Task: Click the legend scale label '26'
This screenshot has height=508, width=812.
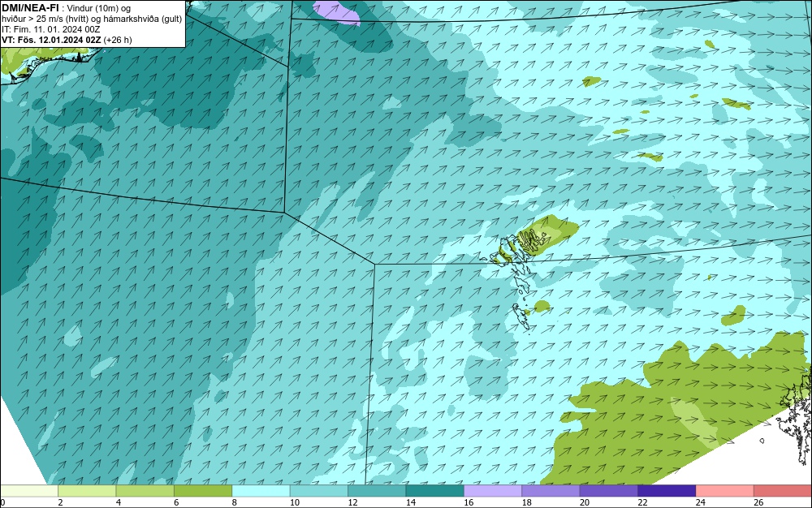Action: click(x=758, y=502)
